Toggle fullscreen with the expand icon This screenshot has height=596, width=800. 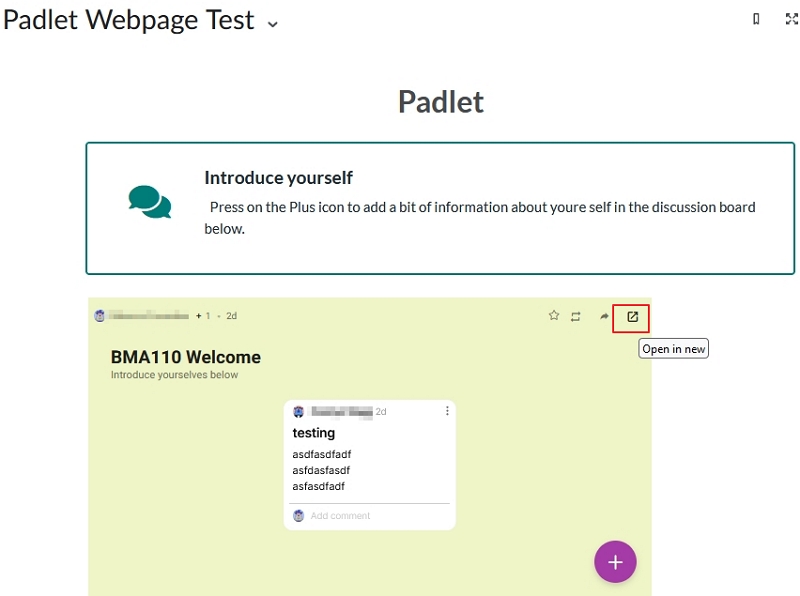(791, 19)
